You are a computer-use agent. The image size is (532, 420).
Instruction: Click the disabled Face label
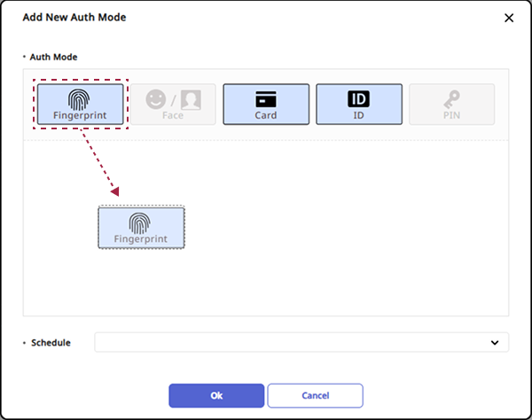coord(173,115)
